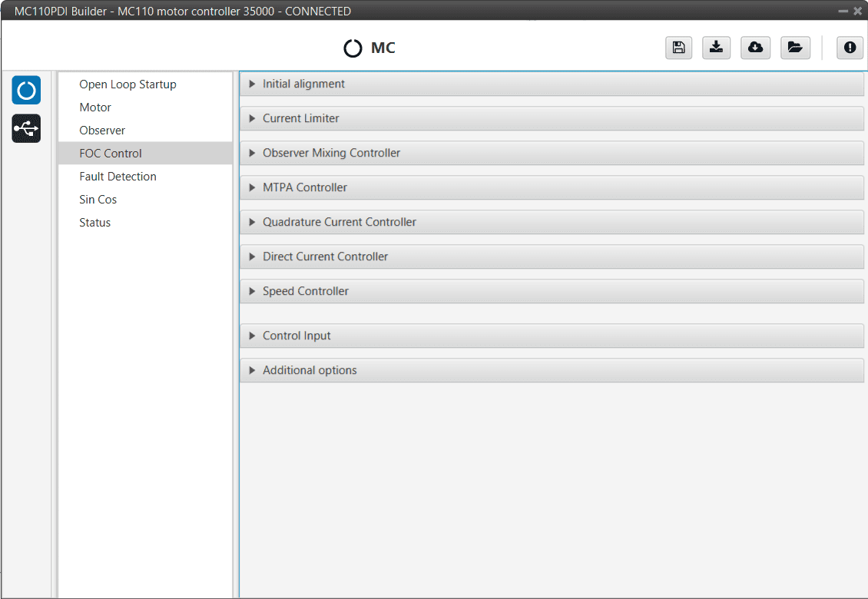Select the blue MC circle sidebar icon
868x599 pixels.
click(26, 91)
